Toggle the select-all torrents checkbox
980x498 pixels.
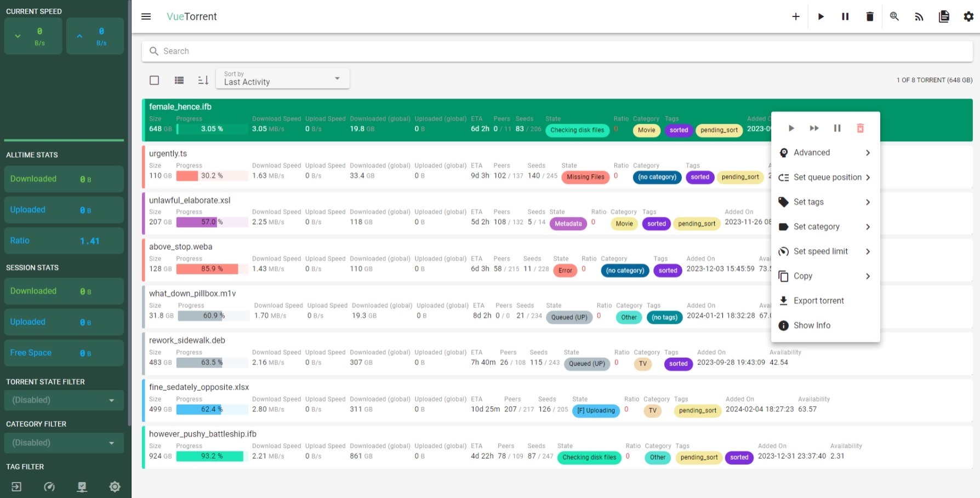coord(155,80)
